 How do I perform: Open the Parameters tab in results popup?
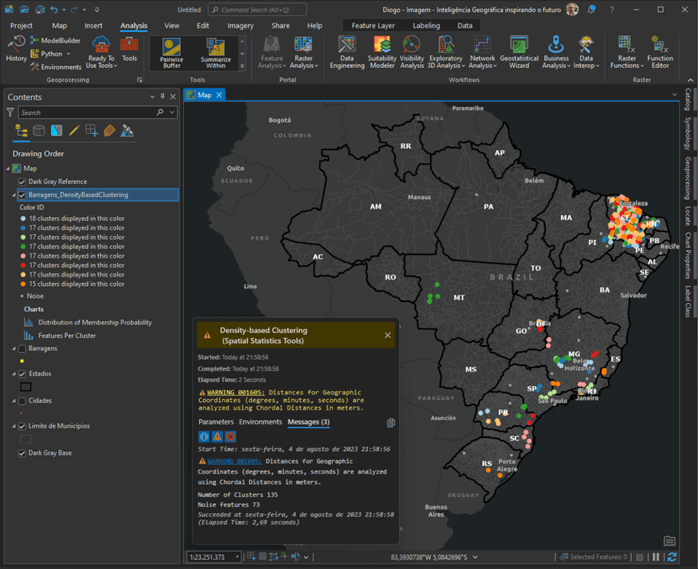tap(215, 422)
